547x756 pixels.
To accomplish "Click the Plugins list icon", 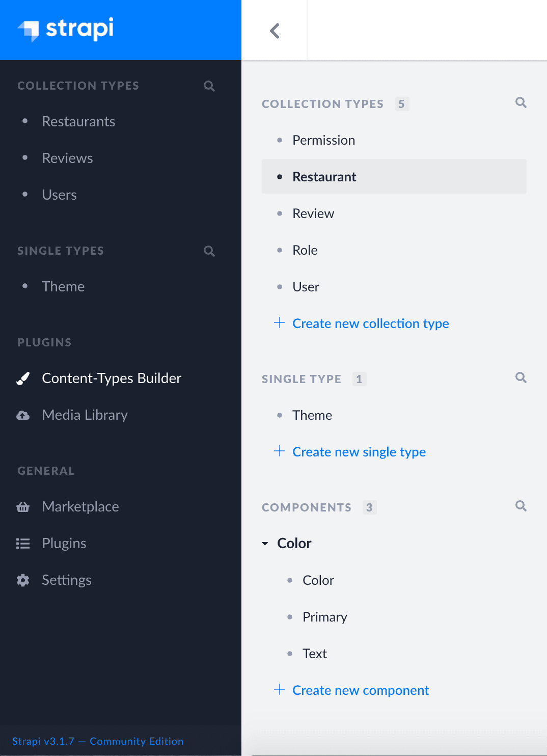I will 23,544.
